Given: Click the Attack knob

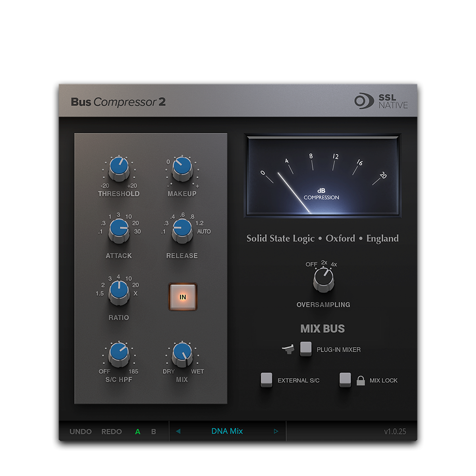Looking at the screenshot, I should coord(119,231).
